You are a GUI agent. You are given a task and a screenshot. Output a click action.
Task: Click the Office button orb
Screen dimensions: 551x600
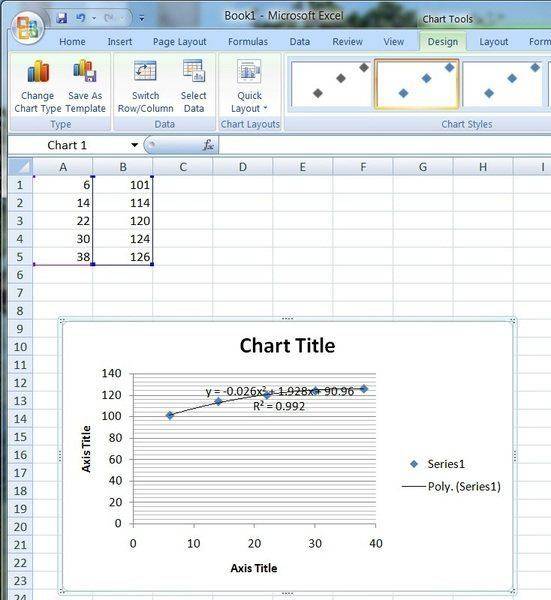(28, 28)
